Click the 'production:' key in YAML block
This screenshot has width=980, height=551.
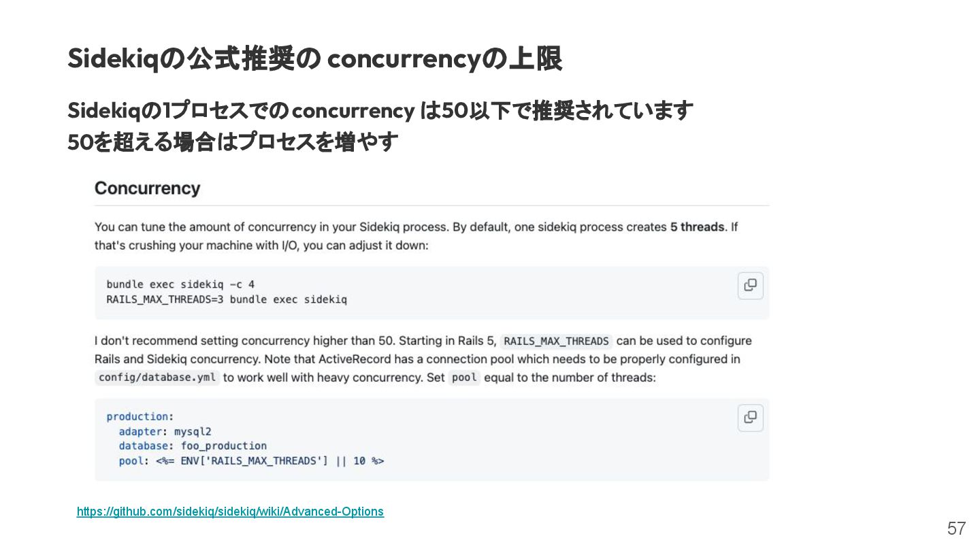coord(140,416)
